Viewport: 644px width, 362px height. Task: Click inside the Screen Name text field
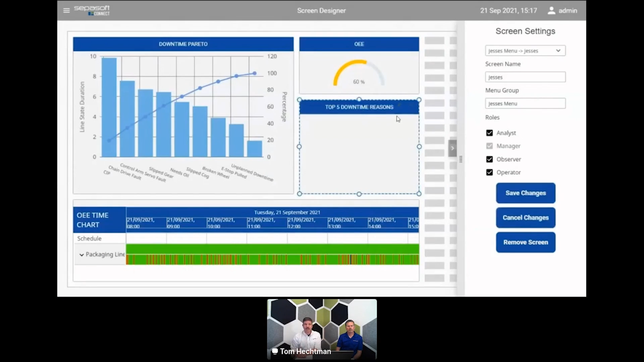click(525, 77)
